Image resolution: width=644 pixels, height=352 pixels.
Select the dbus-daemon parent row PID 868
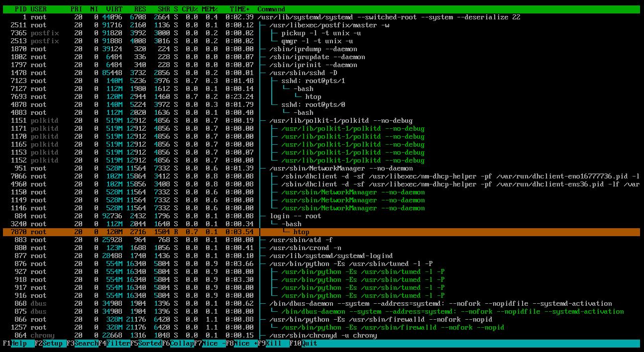tap(321, 303)
